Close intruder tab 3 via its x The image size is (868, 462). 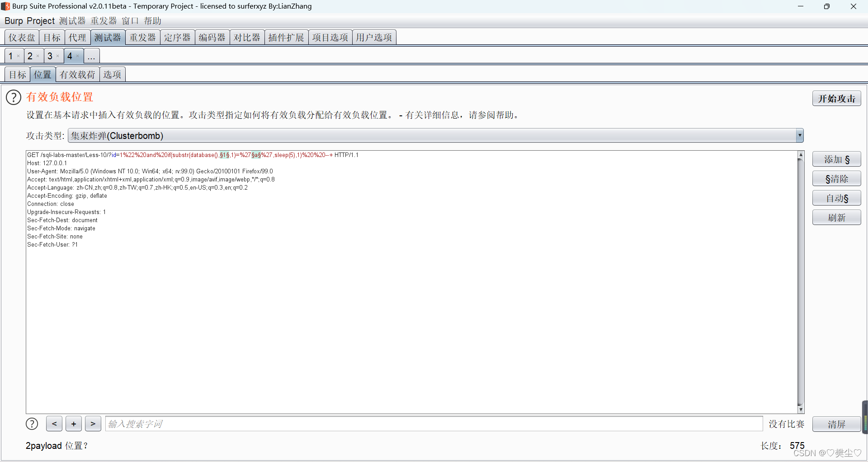(58, 56)
